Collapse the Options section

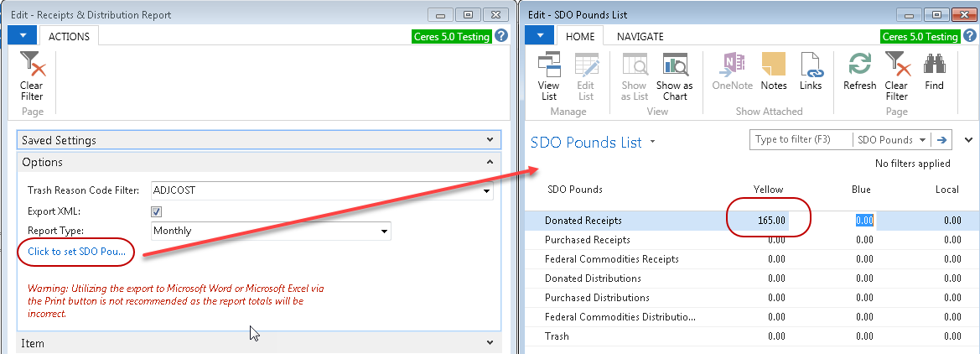coord(490,162)
